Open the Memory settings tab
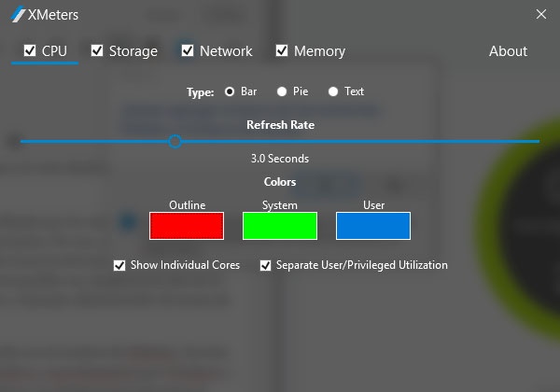Image resolution: width=560 pixels, height=392 pixels. click(319, 51)
